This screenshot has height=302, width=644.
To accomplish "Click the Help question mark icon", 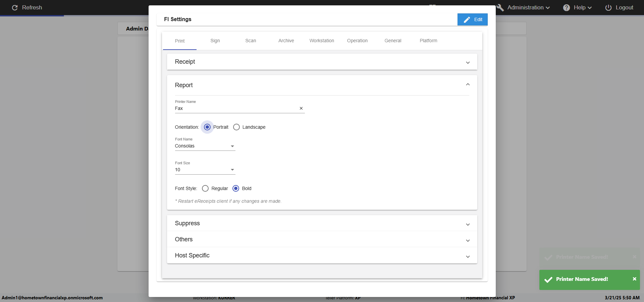I will (567, 8).
